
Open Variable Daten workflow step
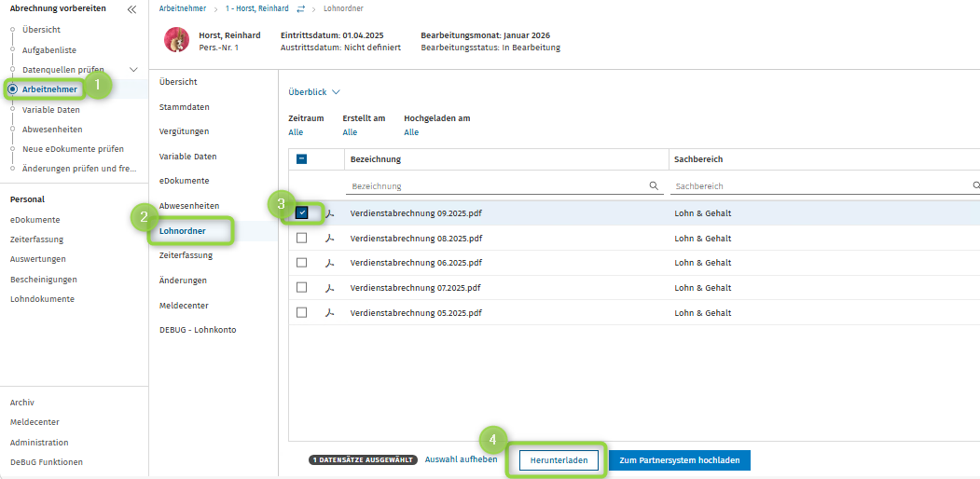(51, 109)
